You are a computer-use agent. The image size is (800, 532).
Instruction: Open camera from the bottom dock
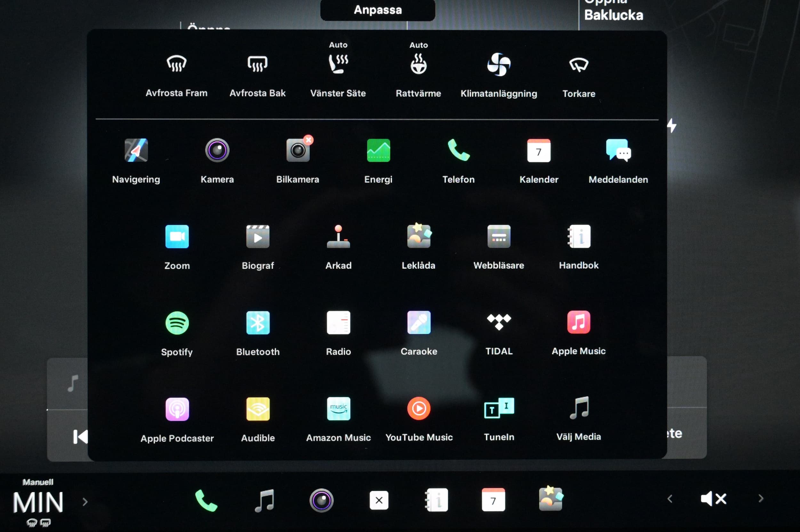pyautogui.click(x=321, y=500)
